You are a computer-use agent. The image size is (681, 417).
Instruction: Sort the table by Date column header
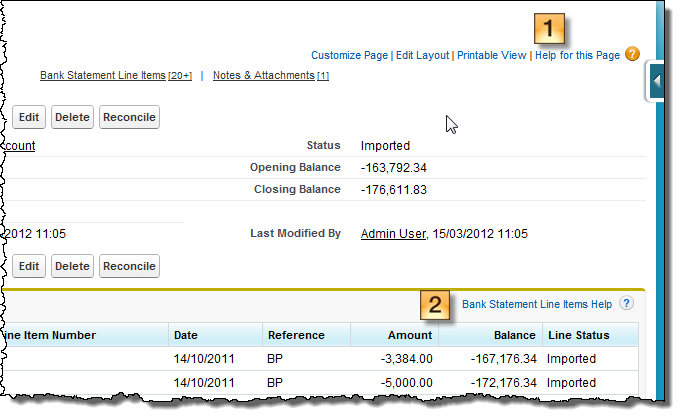186,335
